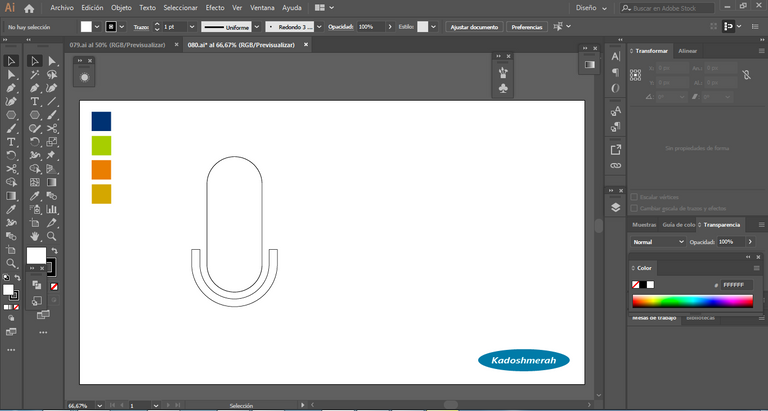
Task: Pick a color from the spectrum bar
Action: (692, 301)
